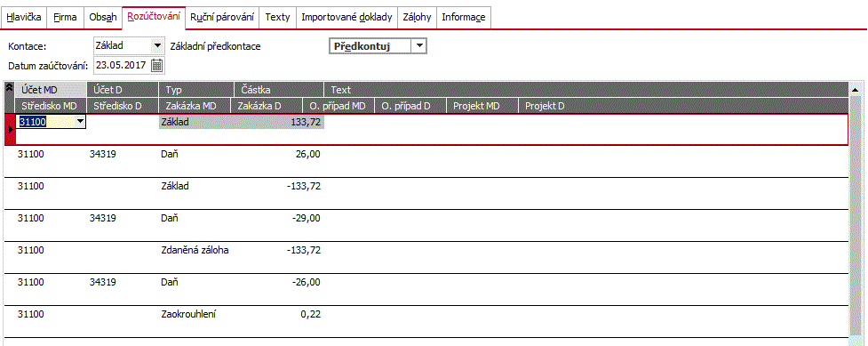
Task: Switch to the Informace tab
Action: coord(464,17)
